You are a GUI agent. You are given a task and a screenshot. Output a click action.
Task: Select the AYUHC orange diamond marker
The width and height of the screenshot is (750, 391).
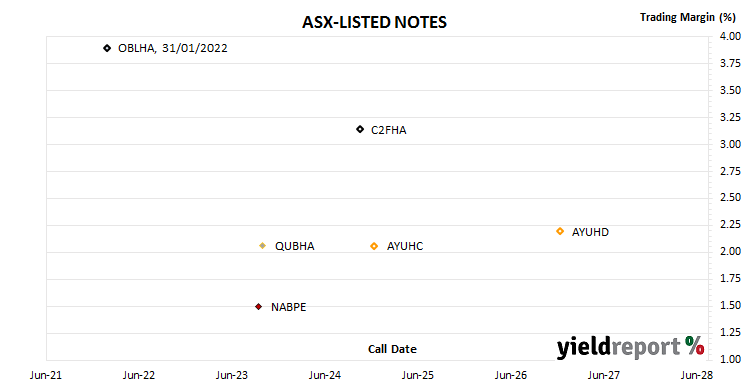[374, 246]
